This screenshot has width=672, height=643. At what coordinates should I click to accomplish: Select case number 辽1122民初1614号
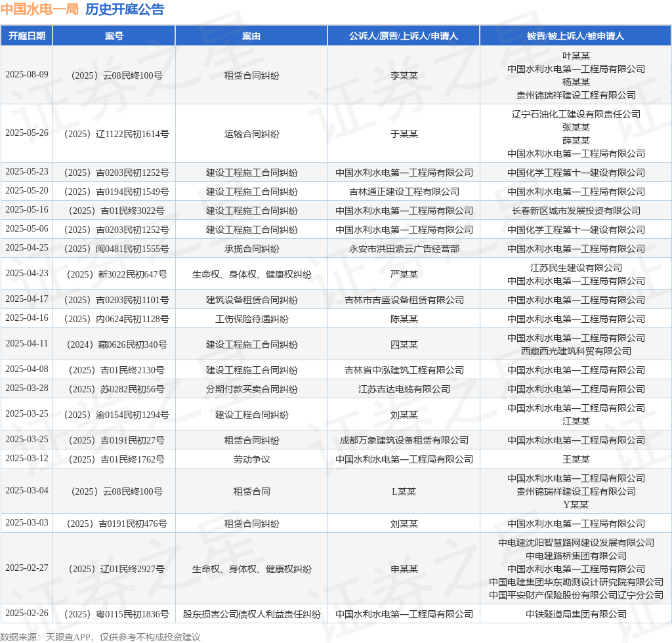117,134
